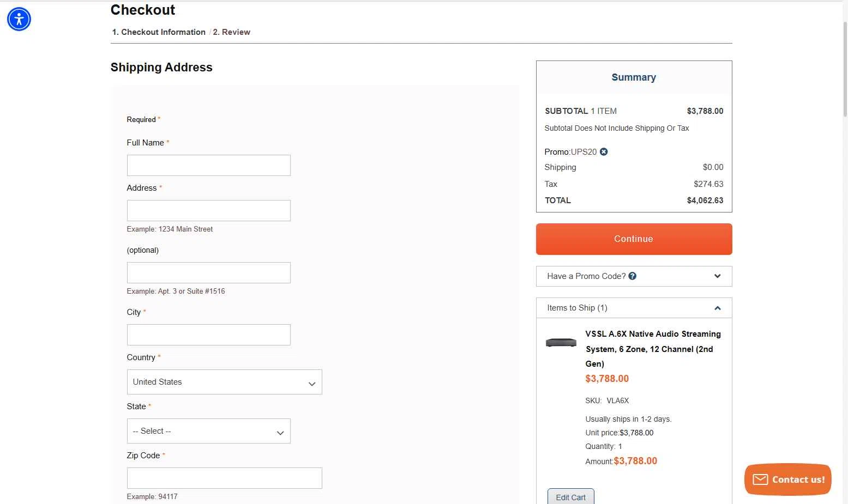Click the Contact us envelope icon
Image resolution: width=848 pixels, height=504 pixels.
click(x=760, y=479)
